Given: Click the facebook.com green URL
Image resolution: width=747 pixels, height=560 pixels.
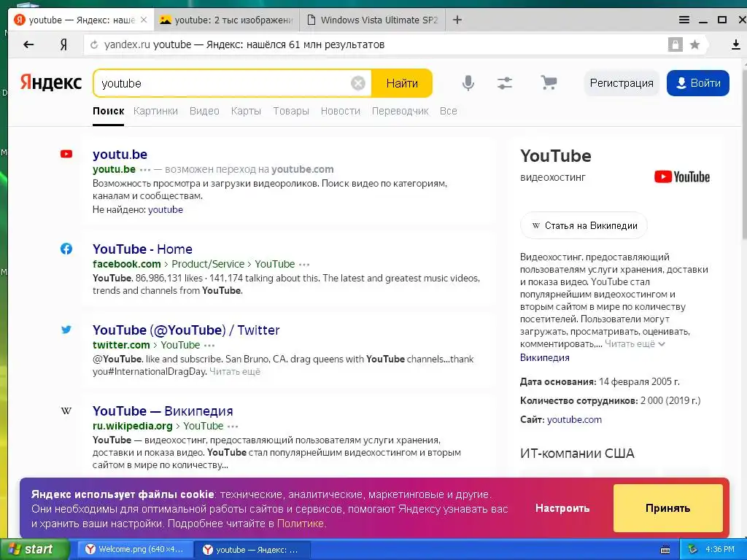Looking at the screenshot, I should point(127,264).
